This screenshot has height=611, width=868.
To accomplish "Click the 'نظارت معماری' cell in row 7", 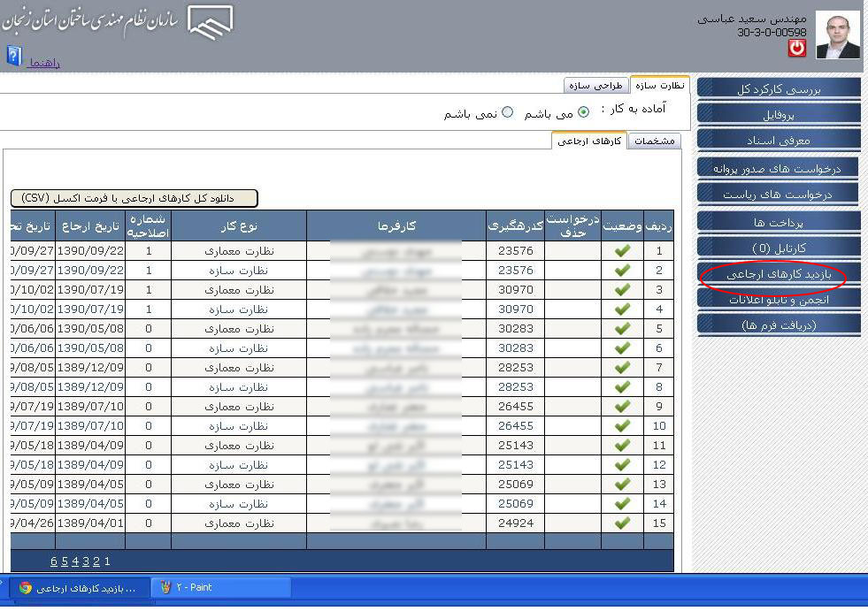I will (x=239, y=368).
